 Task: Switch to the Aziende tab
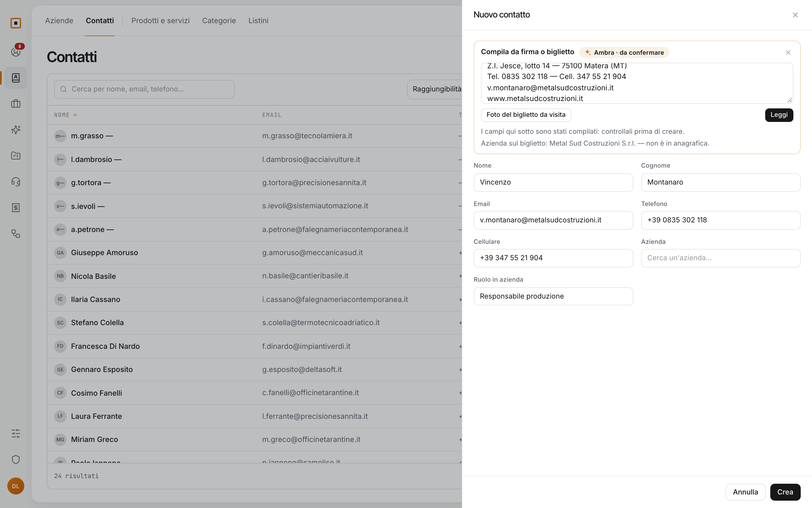[59, 21]
